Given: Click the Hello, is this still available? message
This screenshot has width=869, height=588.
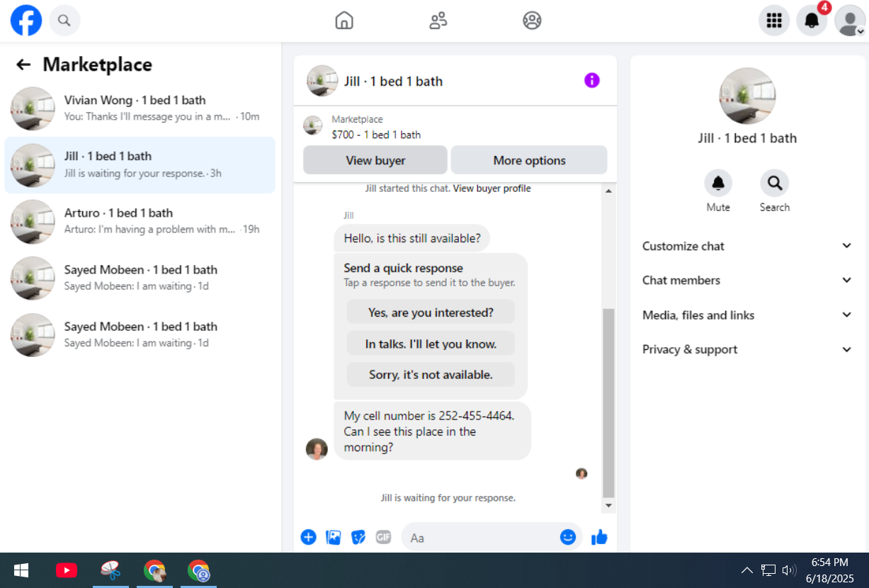Looking at the screenshot, I should (412, 238).
